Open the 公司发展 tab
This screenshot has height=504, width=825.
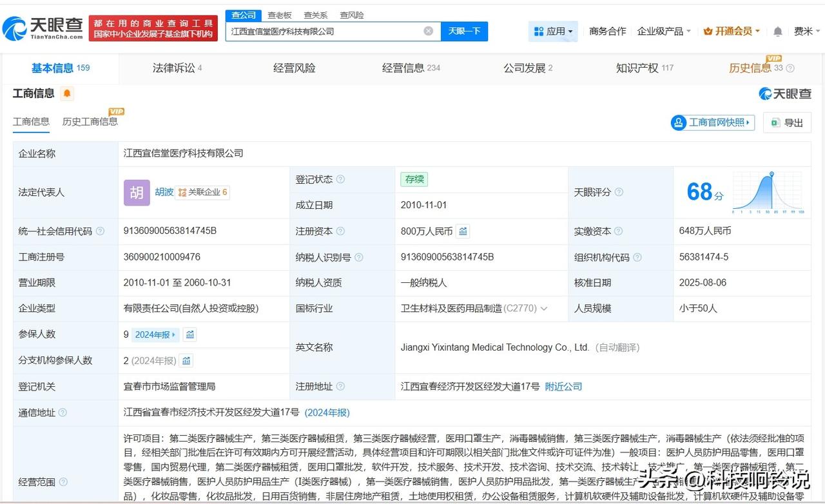coord(528,68)
